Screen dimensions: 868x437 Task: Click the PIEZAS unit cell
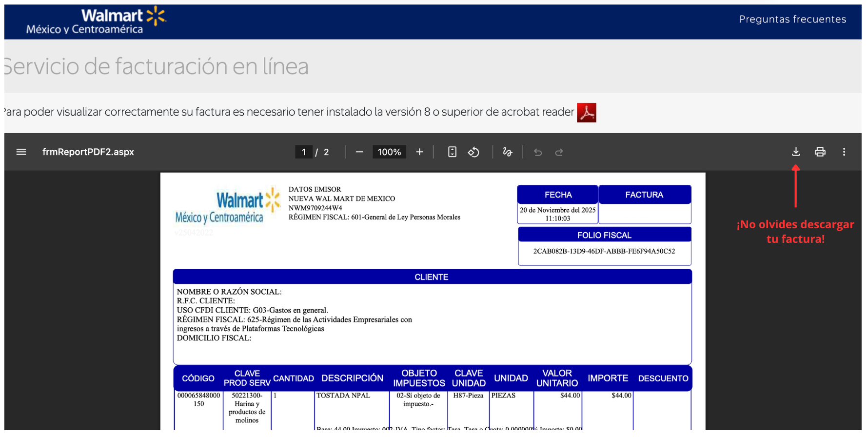pos(503,396)
